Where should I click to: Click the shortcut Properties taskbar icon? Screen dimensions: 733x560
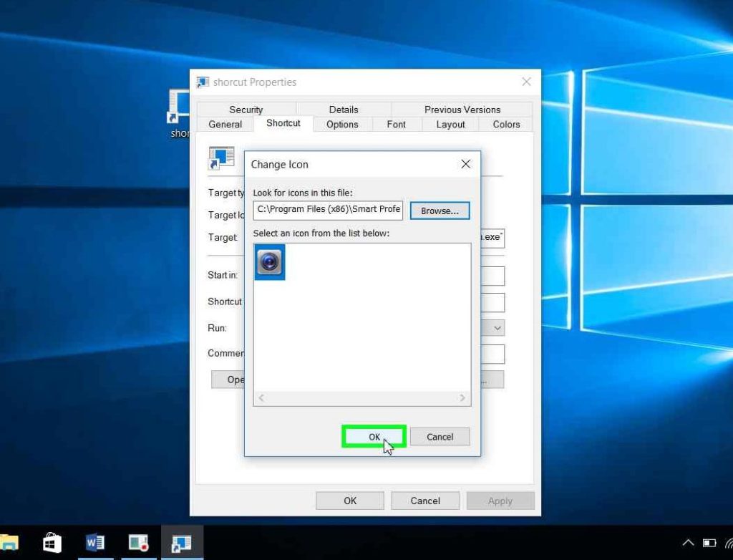(182, 543)
